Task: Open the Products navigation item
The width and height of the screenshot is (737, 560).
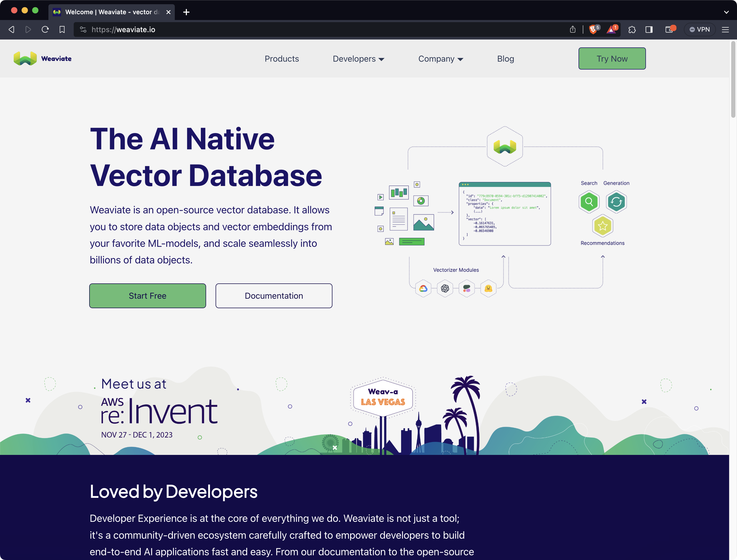Action: [282, 59]
